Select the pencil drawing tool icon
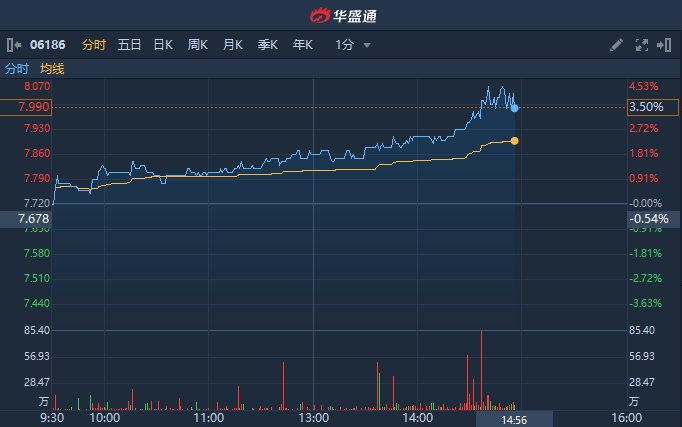The height and width of the screenshot is (427, 682). [616, 45]
